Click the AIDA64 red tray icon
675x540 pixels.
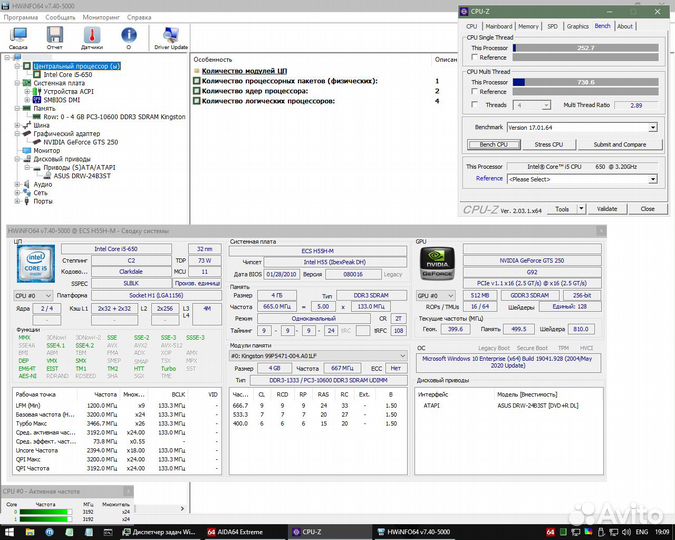click(x=550, y=532)
